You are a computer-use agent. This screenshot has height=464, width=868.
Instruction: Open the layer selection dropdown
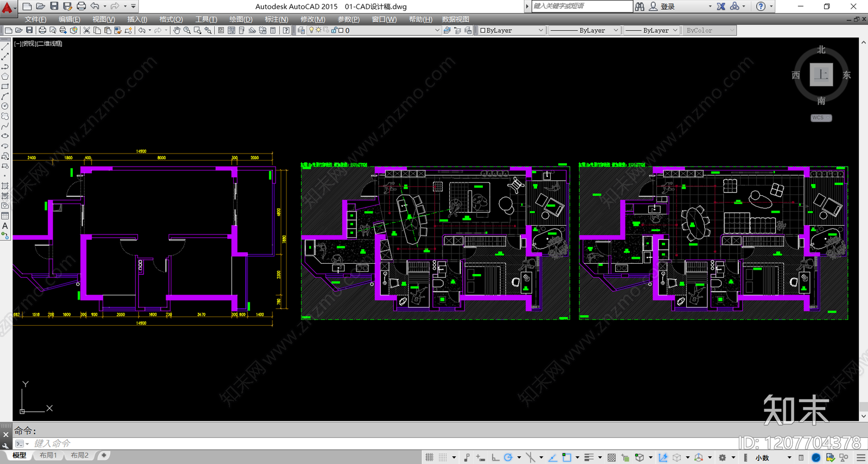374,30
